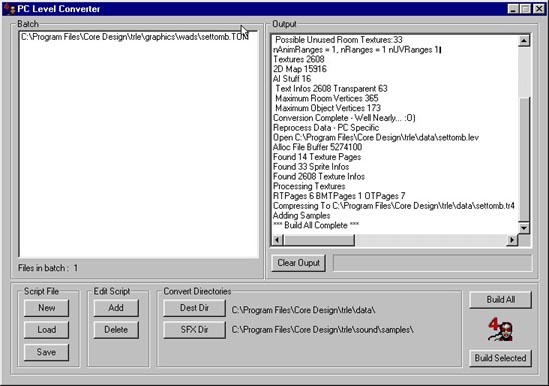
Task: Run Build All conversion
Action: [x=500, y=300]
